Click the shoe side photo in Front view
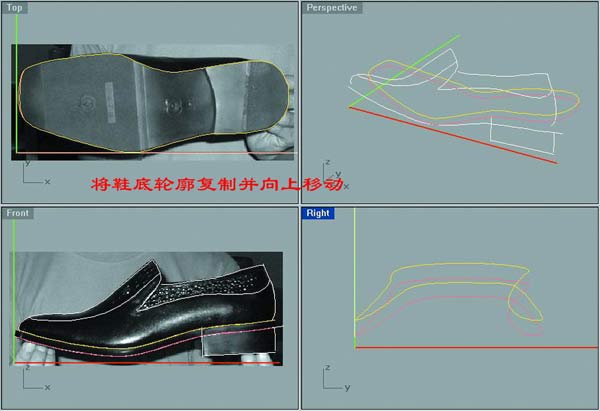Viewport: 600px width, 411px height. pos(147,308)
